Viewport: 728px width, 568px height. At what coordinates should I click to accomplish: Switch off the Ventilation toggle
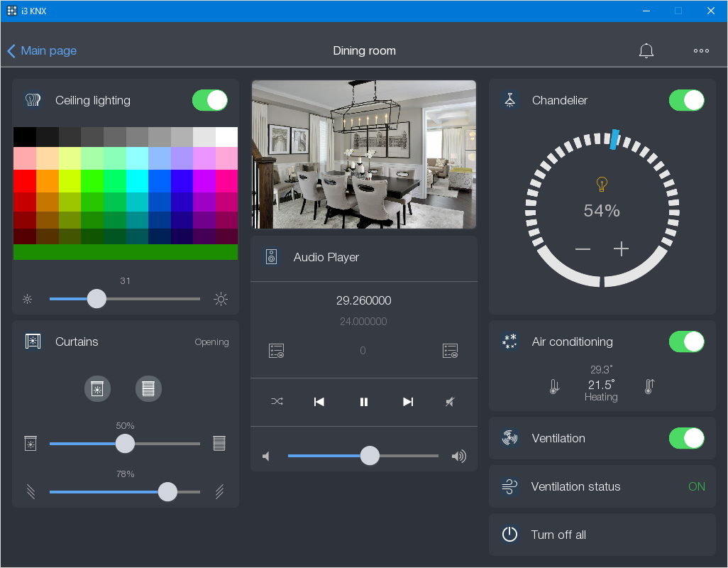click(x=686, y=438)
